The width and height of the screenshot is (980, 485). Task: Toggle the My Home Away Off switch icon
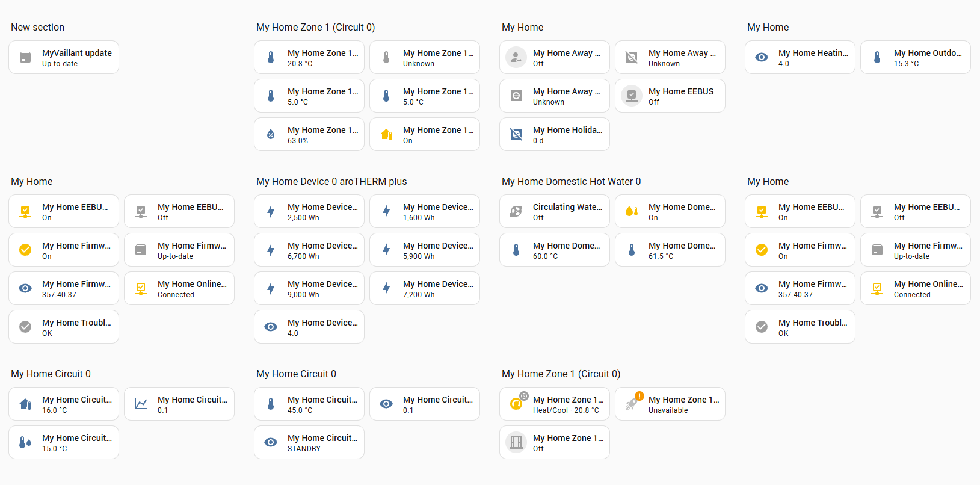point(516,57)
